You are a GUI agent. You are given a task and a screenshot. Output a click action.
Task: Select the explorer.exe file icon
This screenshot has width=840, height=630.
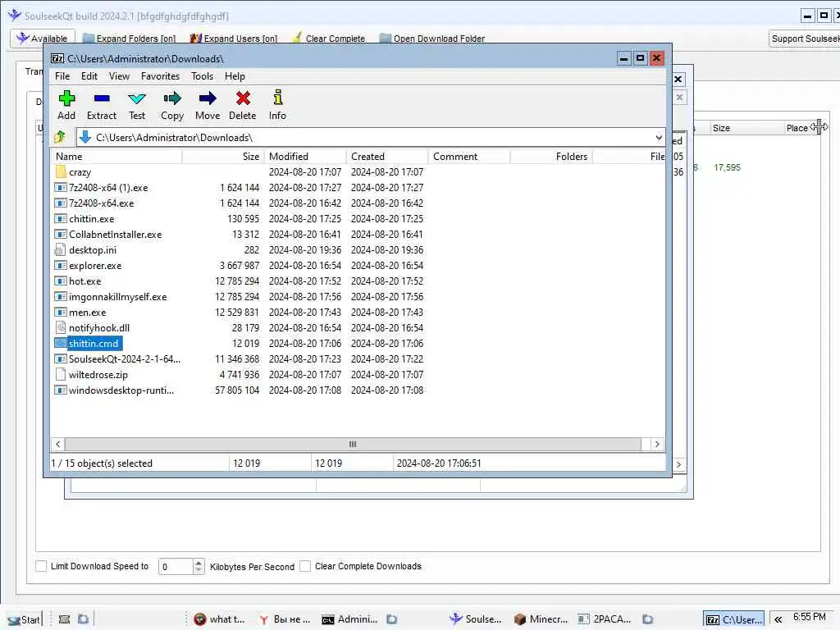point(61,265)
